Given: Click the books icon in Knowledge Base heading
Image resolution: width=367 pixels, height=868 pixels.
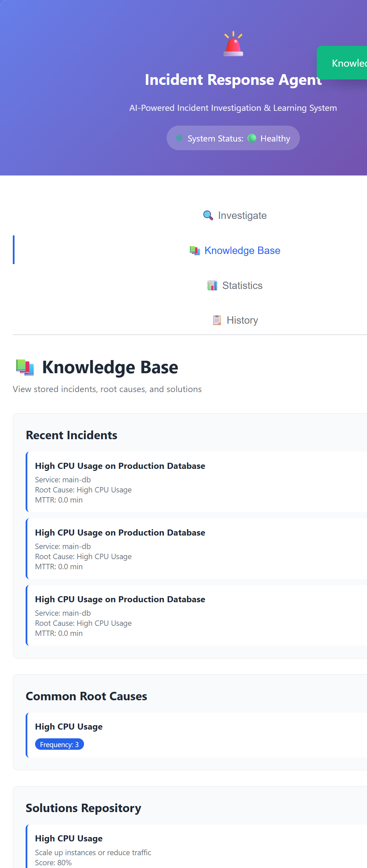Looking at the screenshot, I should click(25, 367).
